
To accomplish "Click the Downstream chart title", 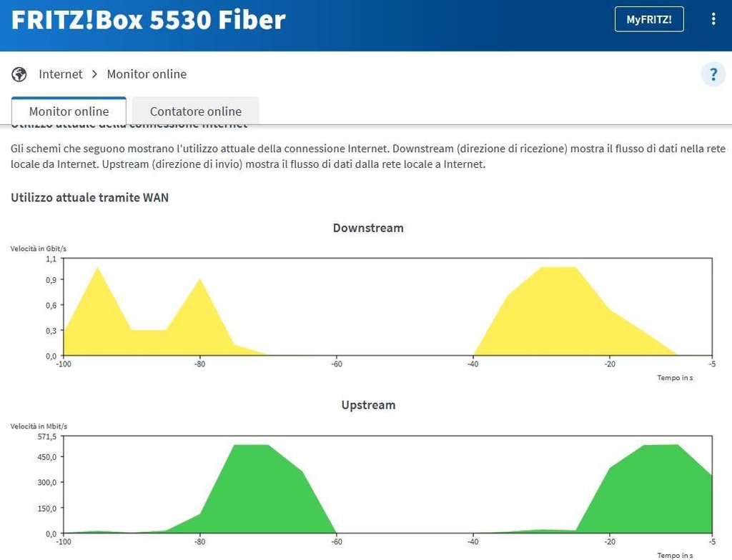I will pyautogui.click(x=368, y=228).
